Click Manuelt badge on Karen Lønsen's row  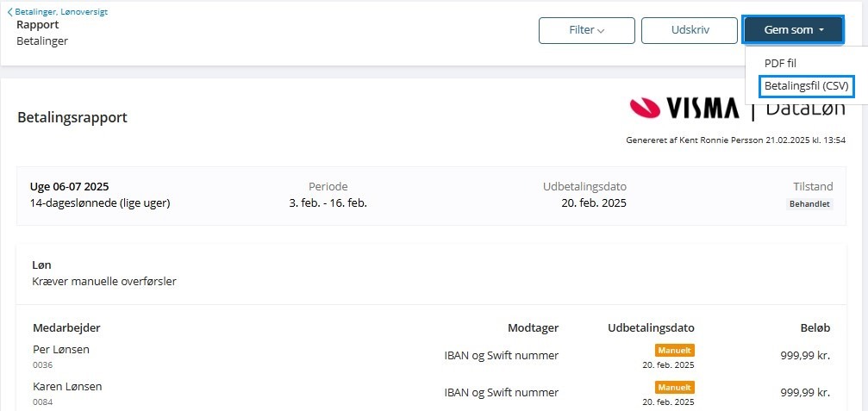(x=674, y=388)
